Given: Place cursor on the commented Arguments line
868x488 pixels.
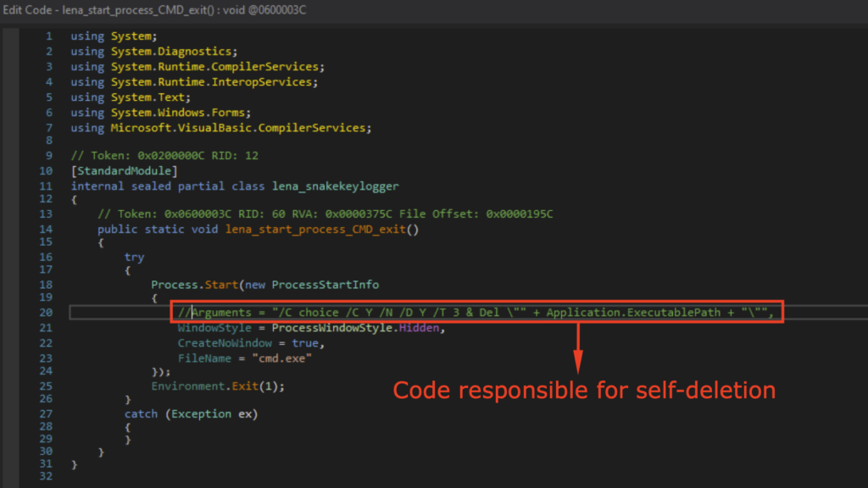Looking at the screenshot, I should point(339,313).
